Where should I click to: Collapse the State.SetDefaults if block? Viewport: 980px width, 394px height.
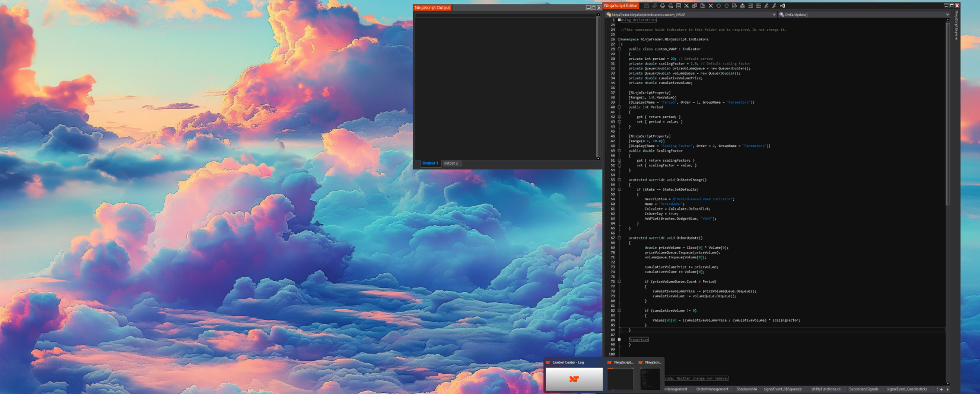[619, 190]
